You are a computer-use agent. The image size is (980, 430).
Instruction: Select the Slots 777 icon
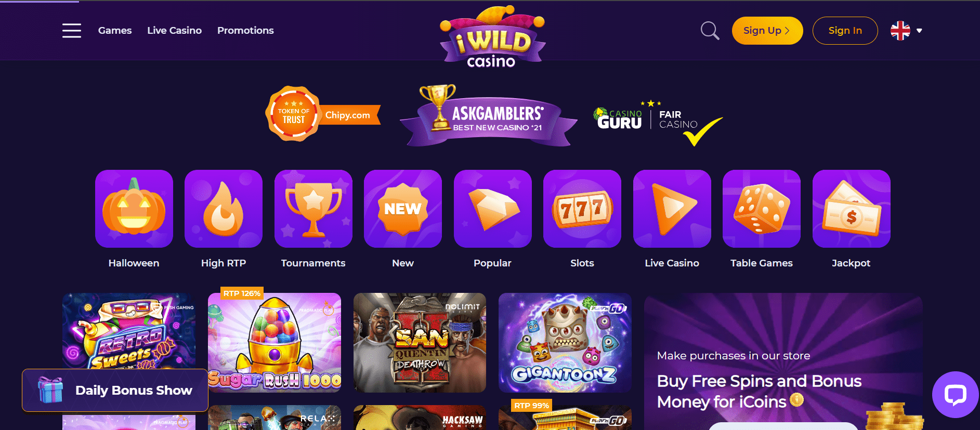(582, 209)
